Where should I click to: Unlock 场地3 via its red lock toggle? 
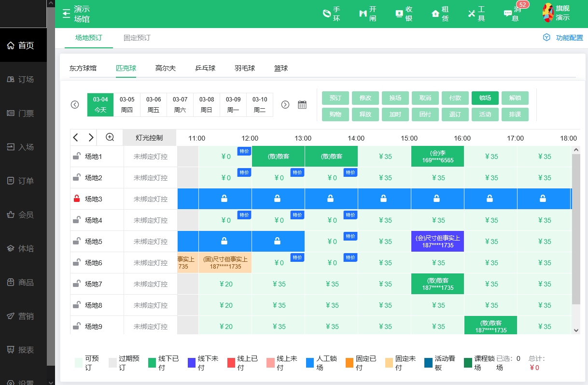76,199
